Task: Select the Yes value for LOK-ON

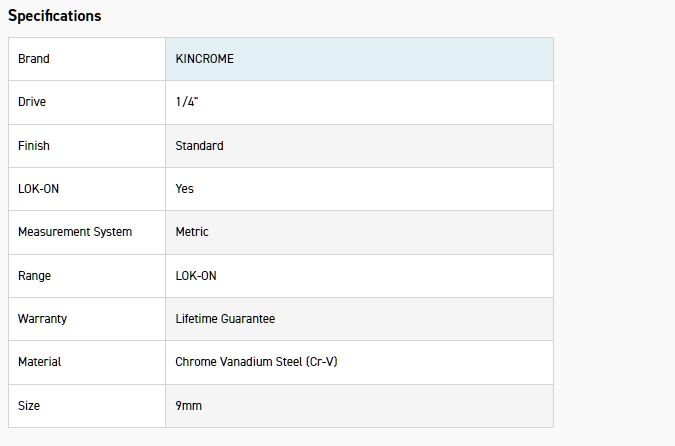Action: point(185,189)
